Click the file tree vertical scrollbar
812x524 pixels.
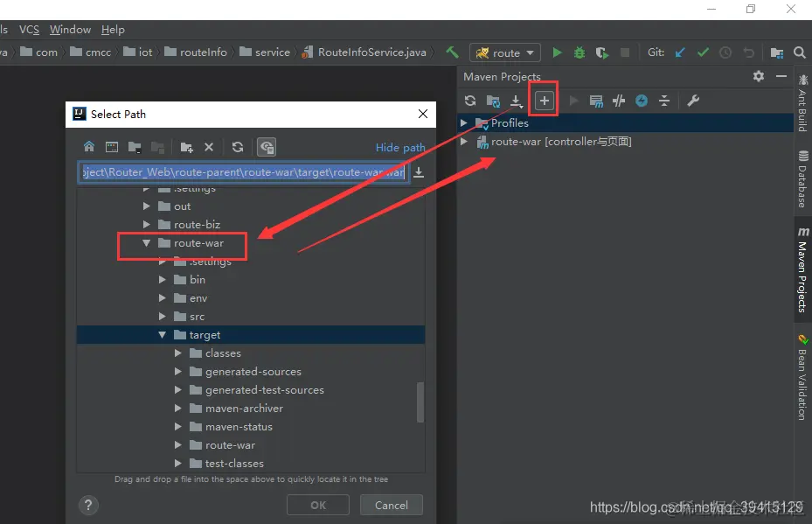click(420, 402)
